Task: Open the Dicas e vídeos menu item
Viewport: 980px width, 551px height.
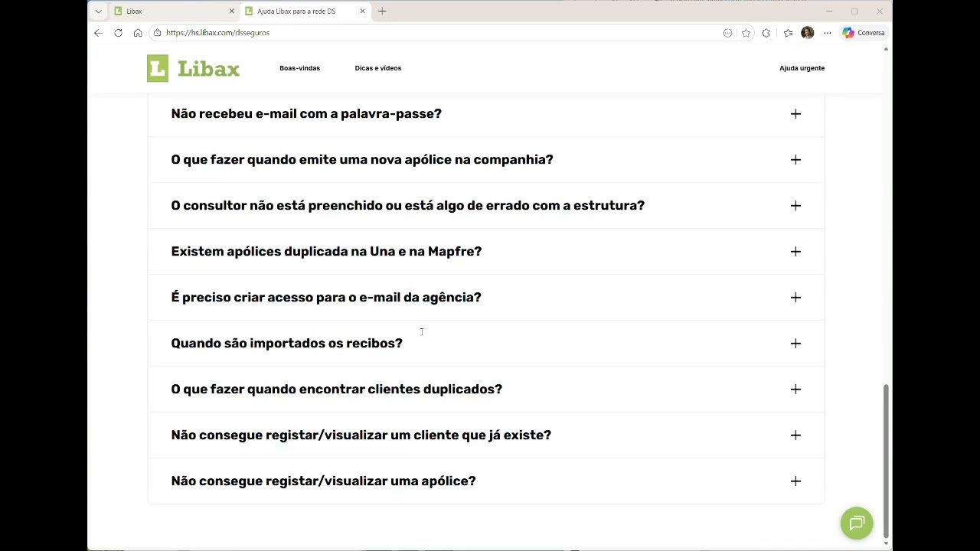Action: (377, 68)
